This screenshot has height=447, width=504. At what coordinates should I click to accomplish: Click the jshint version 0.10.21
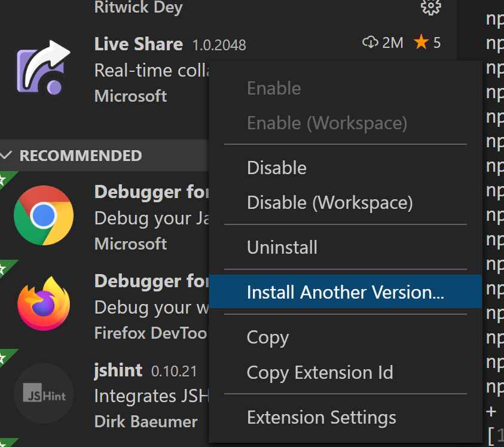174,372
